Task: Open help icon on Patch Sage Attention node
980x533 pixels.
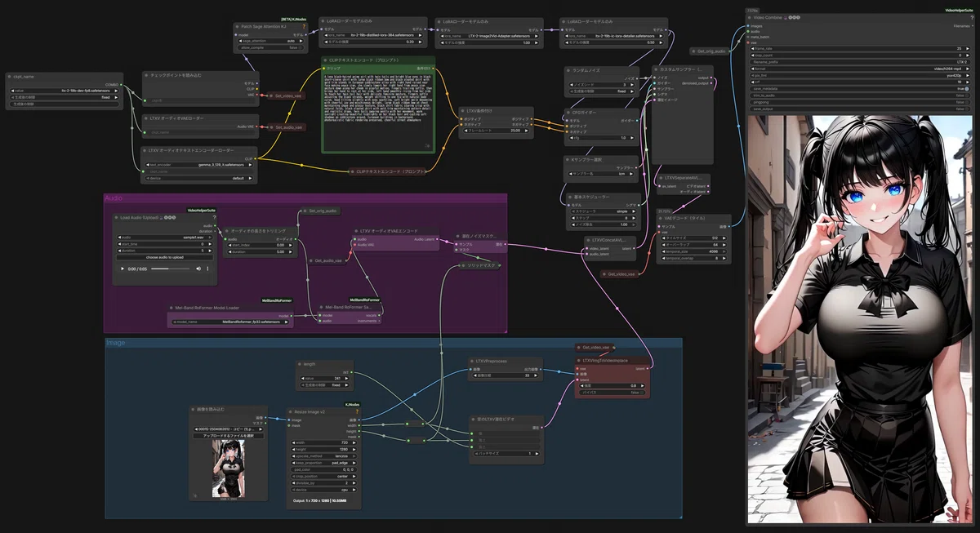Action: (304, 26)
